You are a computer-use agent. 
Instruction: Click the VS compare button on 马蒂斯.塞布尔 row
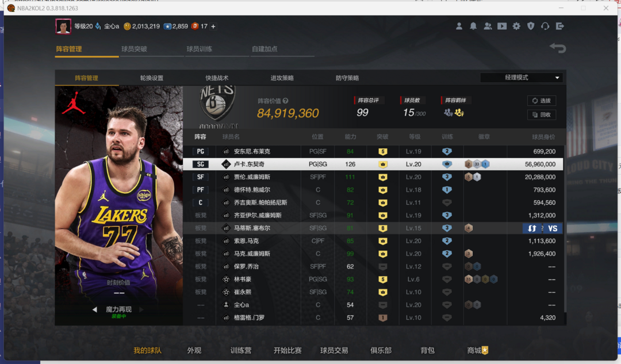pos(553,228)
